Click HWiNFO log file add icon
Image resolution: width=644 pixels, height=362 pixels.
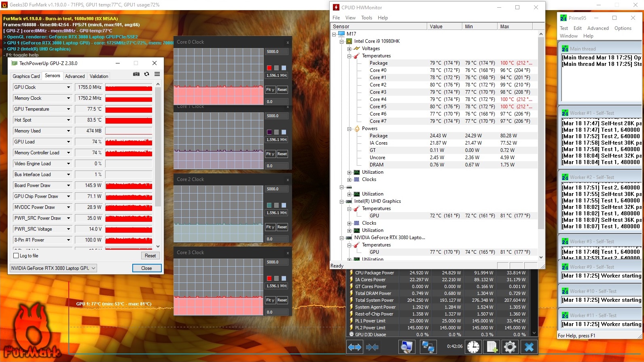pos(492,347)
